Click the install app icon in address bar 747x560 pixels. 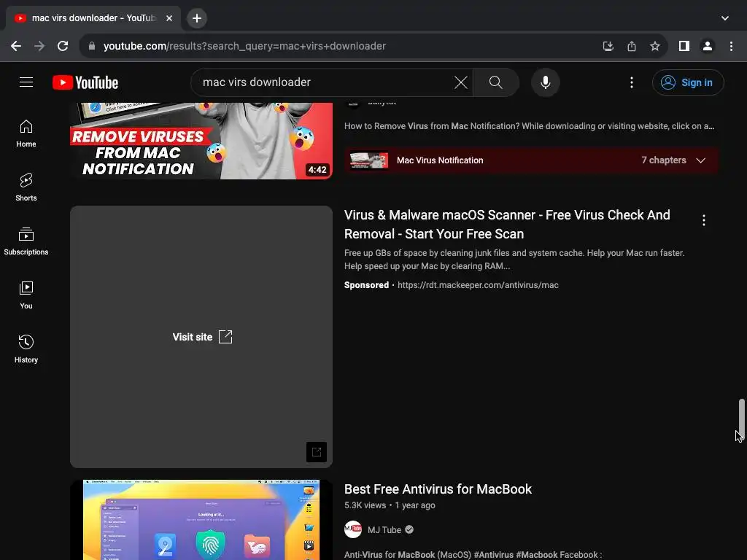608,46
